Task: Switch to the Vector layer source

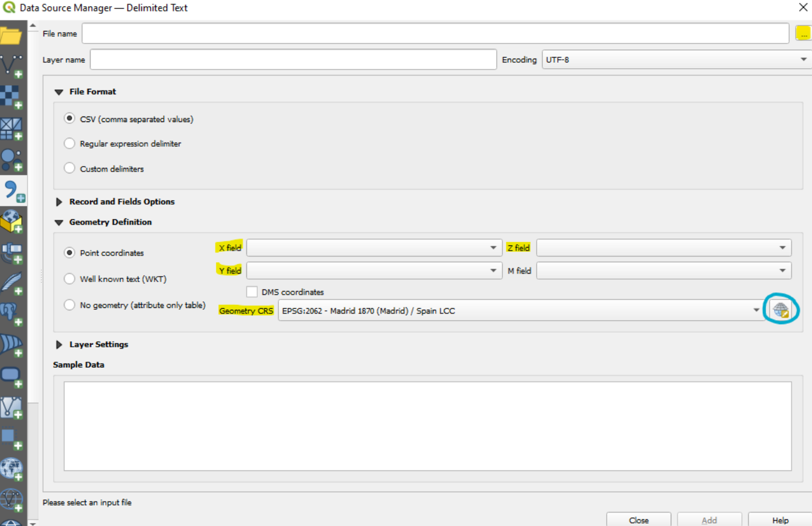Action: pyautogui.click(x=11, y=66)
